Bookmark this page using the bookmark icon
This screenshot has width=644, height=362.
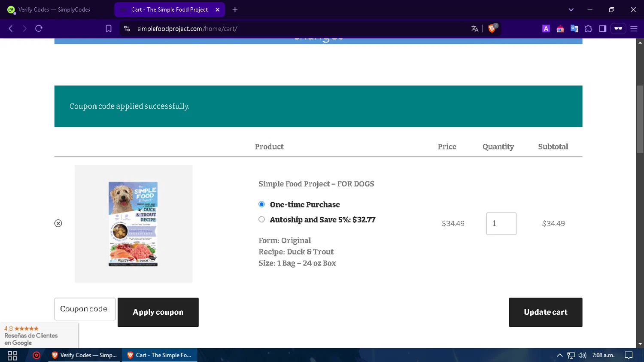pyautogui.click(x=109, y=29)
